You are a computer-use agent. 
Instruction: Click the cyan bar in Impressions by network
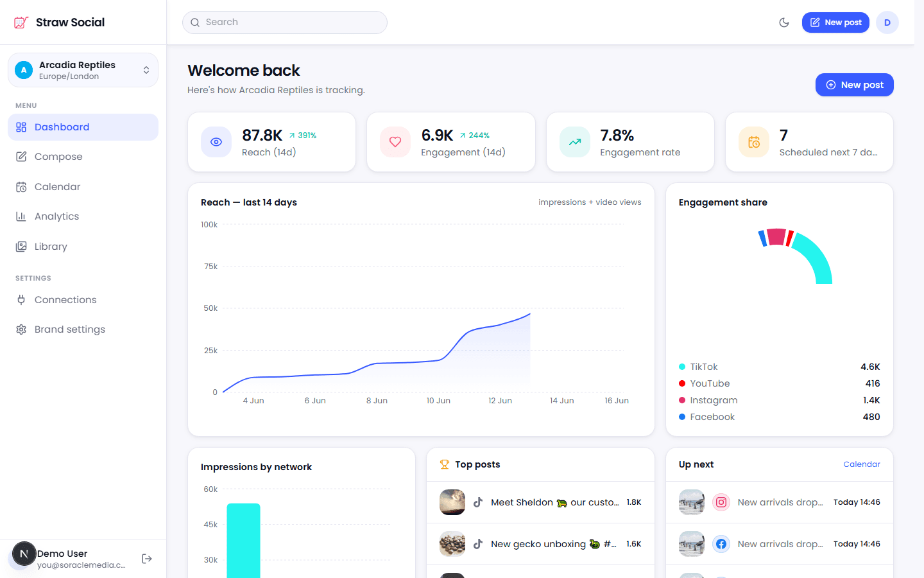tap(244, 541)
